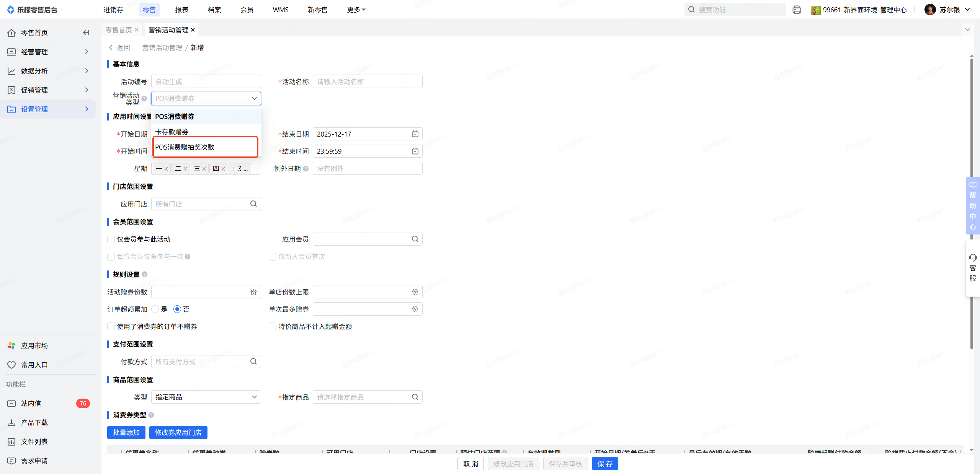Click the search icon in 应用门店 field
The image size is (980, 474).
253,204
